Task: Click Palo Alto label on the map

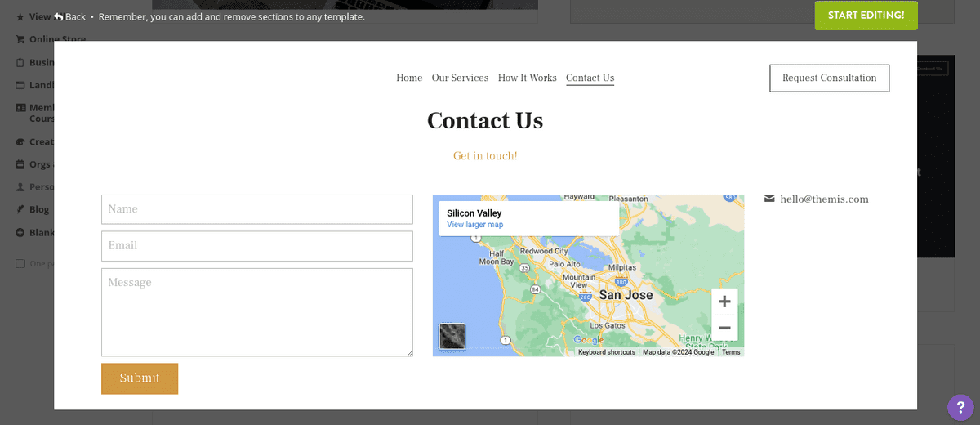Action: (x=564, y=265)
